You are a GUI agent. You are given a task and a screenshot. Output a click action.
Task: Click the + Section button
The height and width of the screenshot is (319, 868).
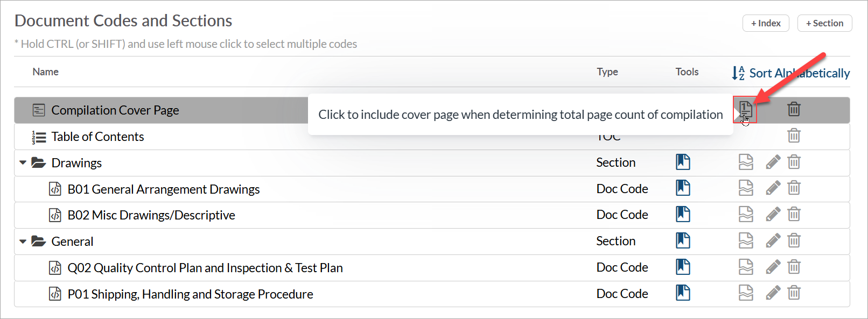click(824, 23)
